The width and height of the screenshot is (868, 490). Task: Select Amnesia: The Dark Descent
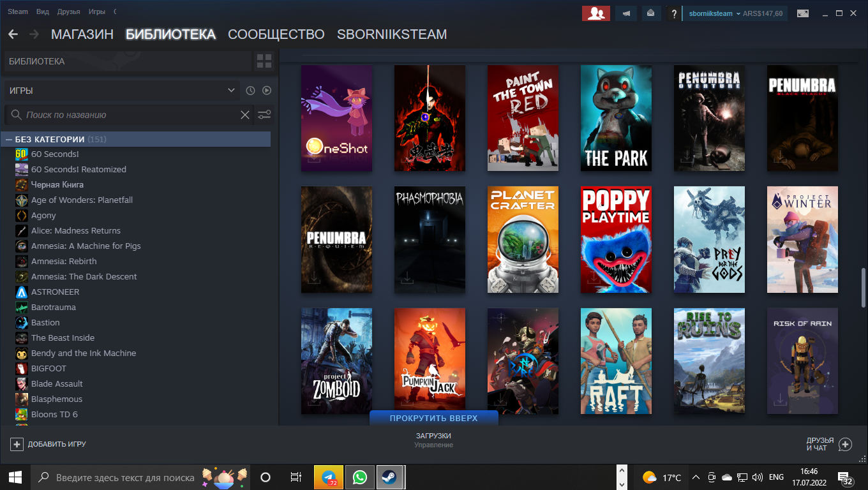[84, 276]
